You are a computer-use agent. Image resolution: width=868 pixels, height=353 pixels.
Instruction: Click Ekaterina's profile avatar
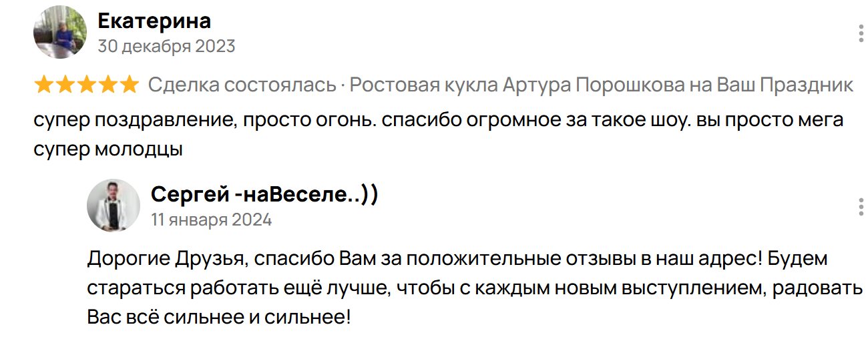(x=59, y=32)
